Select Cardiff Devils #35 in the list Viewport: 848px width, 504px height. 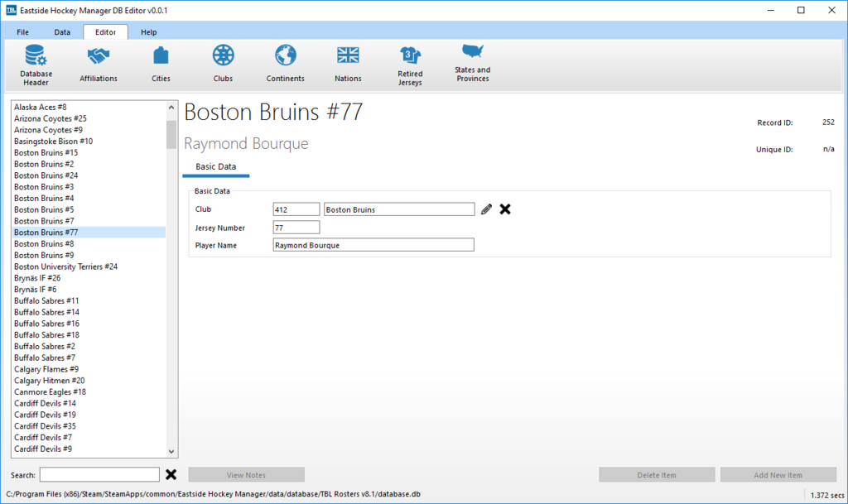coord(89,426)
